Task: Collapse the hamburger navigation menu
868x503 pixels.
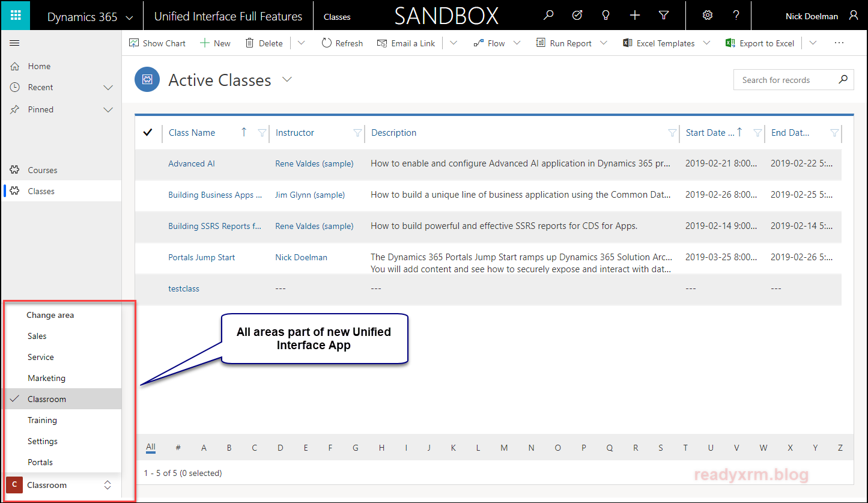Action: coord(15,43)
